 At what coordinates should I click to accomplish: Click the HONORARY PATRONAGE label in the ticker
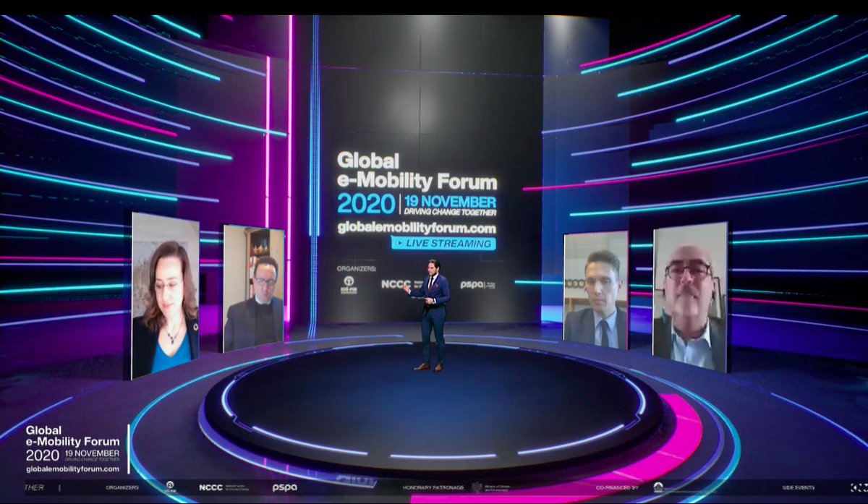pos(433,487)
